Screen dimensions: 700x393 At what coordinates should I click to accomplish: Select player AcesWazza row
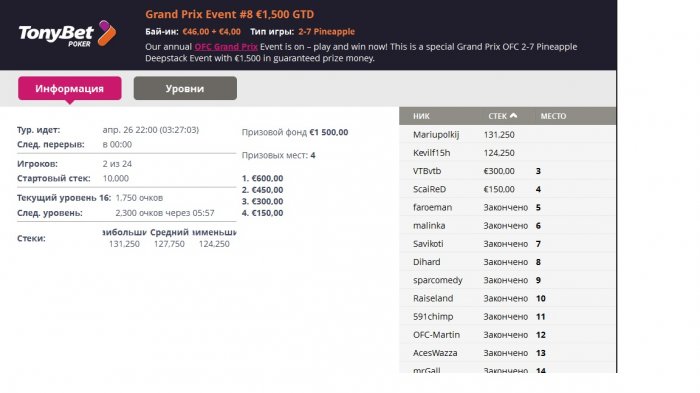(x=508, y=353)
